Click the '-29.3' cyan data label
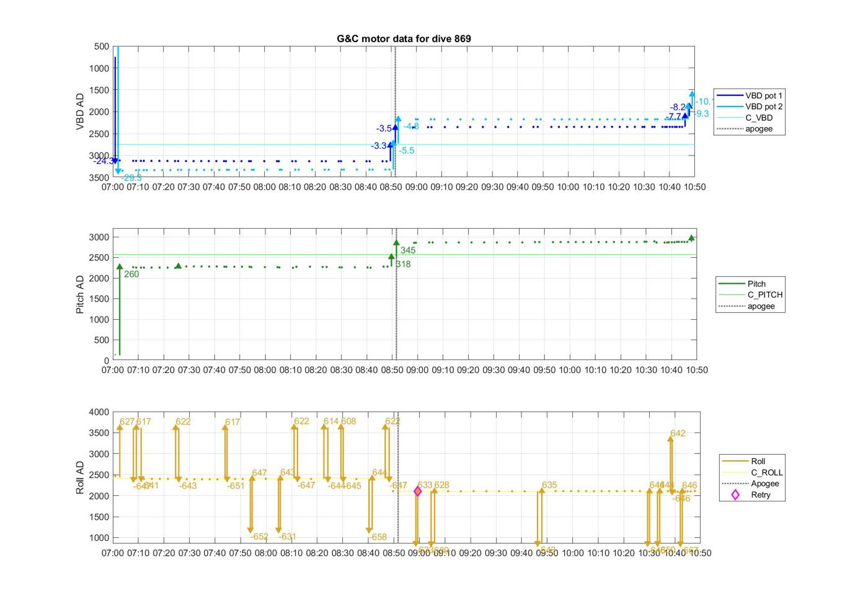868x611 pixels. [131, 178]
